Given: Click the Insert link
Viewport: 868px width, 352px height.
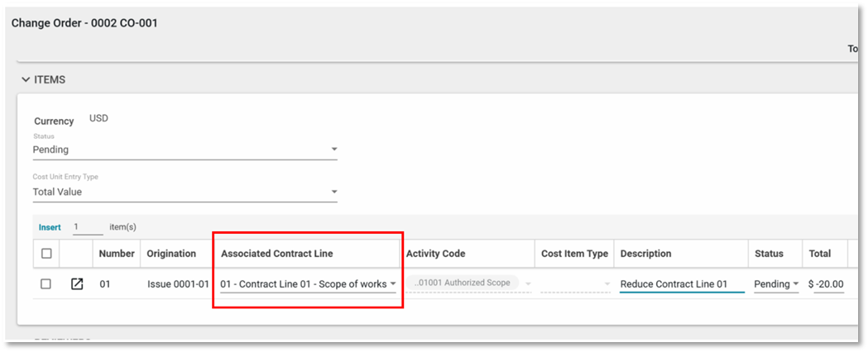Looking at the screenshot, I should coord(50,226).
